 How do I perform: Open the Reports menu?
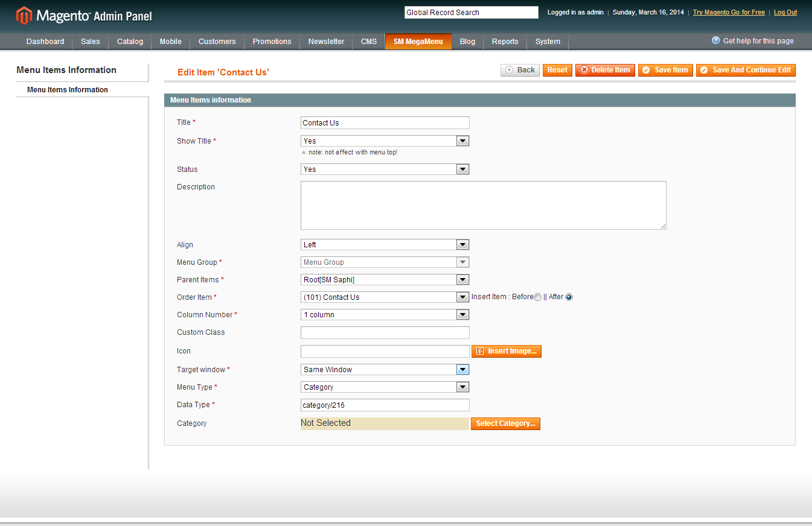pyautogui.click(x=505, y=42)
